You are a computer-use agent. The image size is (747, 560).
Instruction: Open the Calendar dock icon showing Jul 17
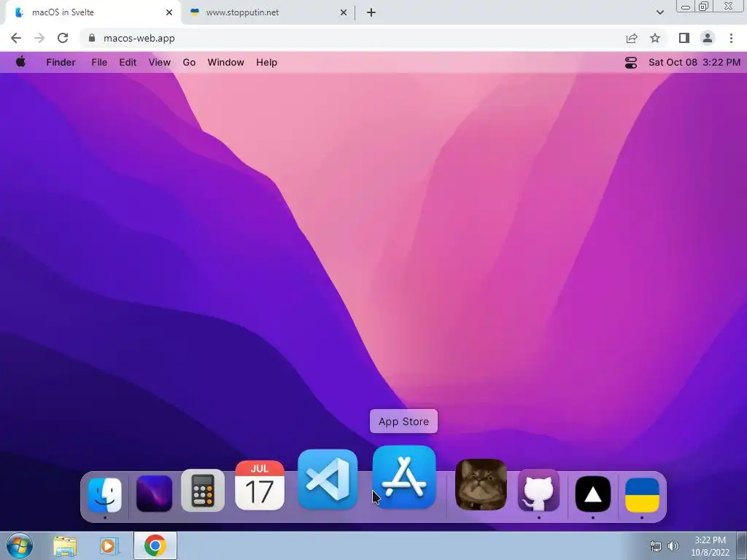[x=260, y=485]
